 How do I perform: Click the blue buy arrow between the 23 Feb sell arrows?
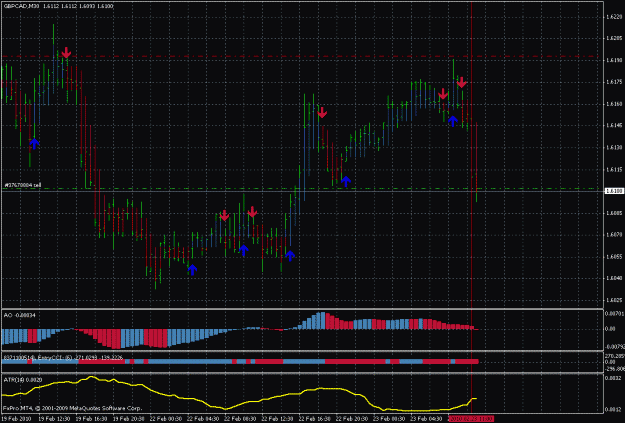(x=452, y=121)
